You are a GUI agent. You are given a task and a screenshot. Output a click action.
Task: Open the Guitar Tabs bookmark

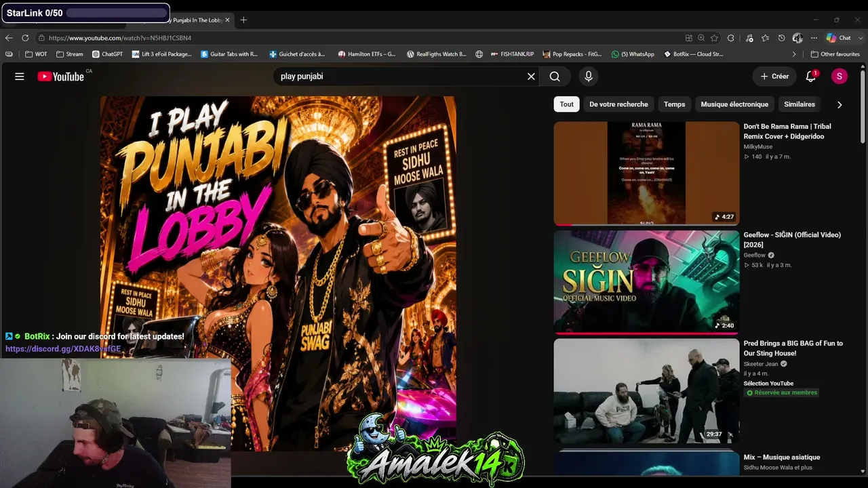click(x=229, y=54)
